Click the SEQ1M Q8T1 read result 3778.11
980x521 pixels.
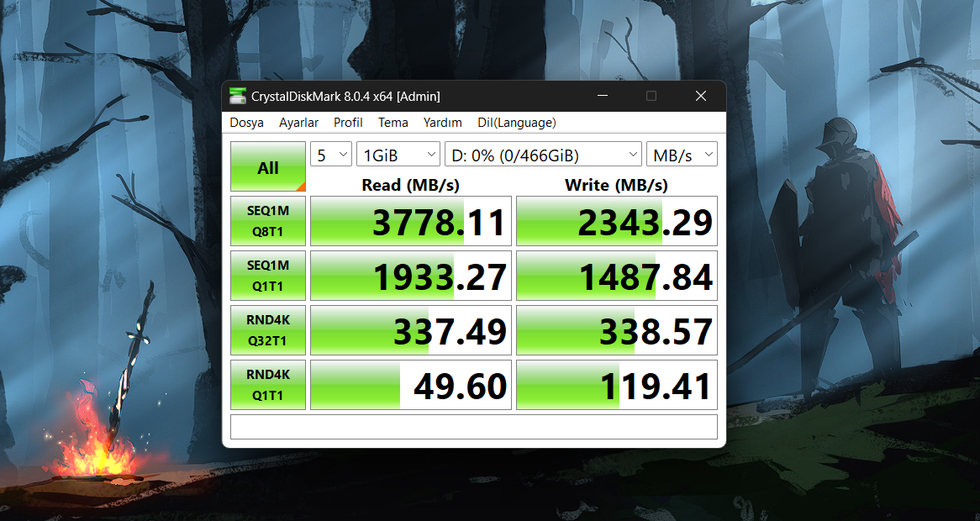pos(411,221)
